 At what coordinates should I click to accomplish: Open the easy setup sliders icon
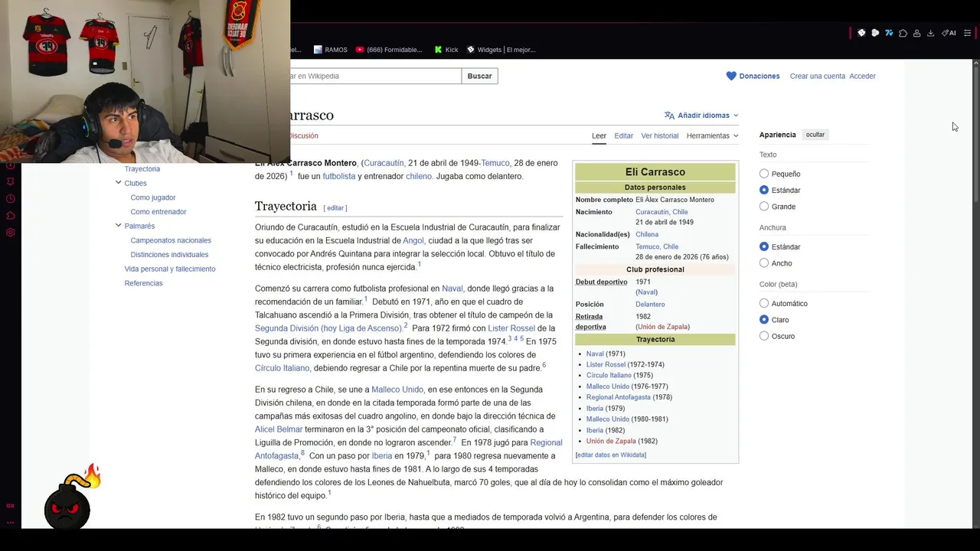967,33
